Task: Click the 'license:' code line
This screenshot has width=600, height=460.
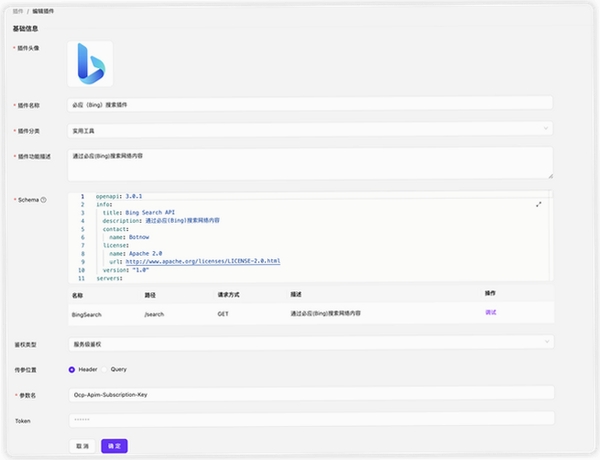Action: [116, 245]
